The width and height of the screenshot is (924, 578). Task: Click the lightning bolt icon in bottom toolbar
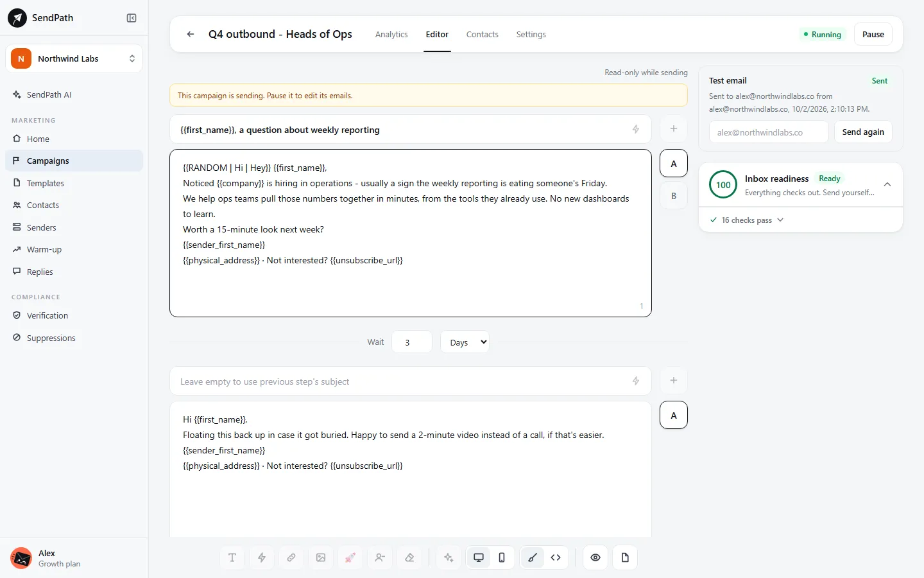262,557
